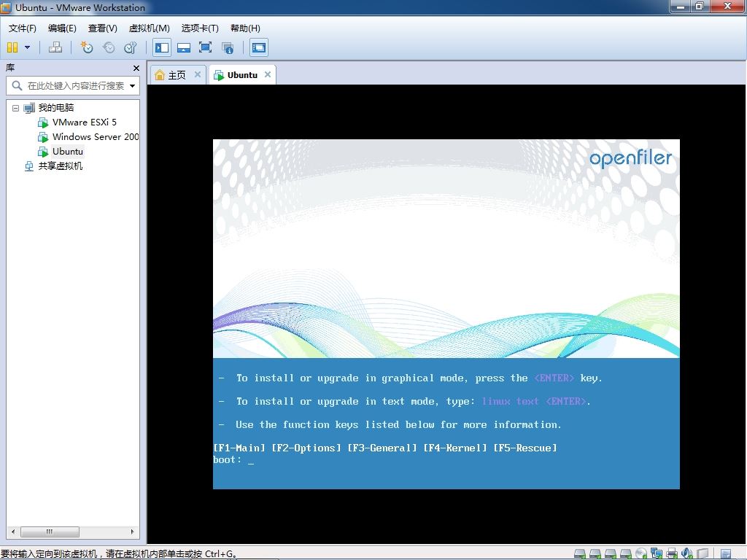Close the 库 library panel
747x560 pixels.
[136, 68]
